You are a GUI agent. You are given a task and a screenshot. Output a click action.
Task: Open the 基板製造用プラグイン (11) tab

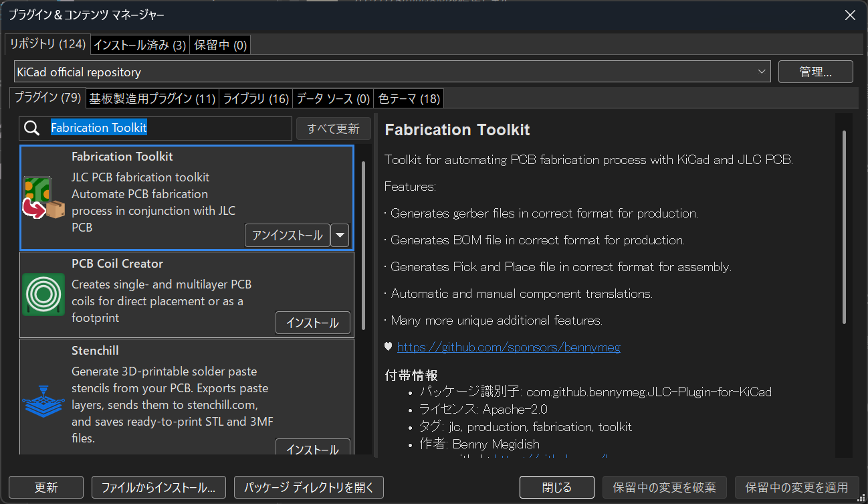pos(152,99)
